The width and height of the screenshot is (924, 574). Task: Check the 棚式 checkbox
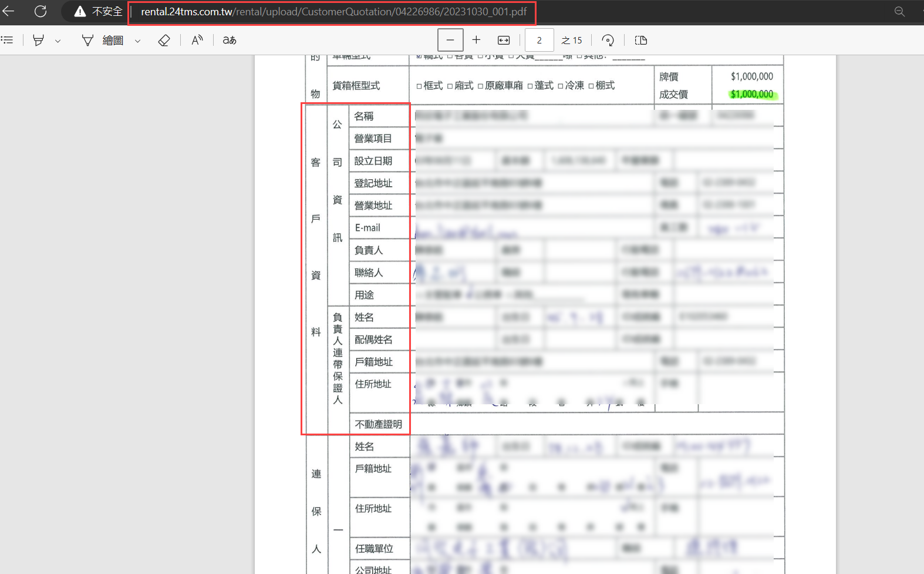(591, 86)
